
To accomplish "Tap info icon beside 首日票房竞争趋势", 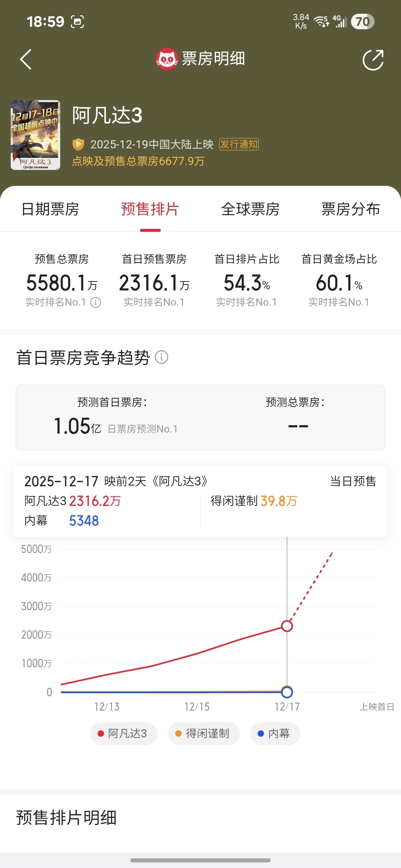I will [162, 357].
